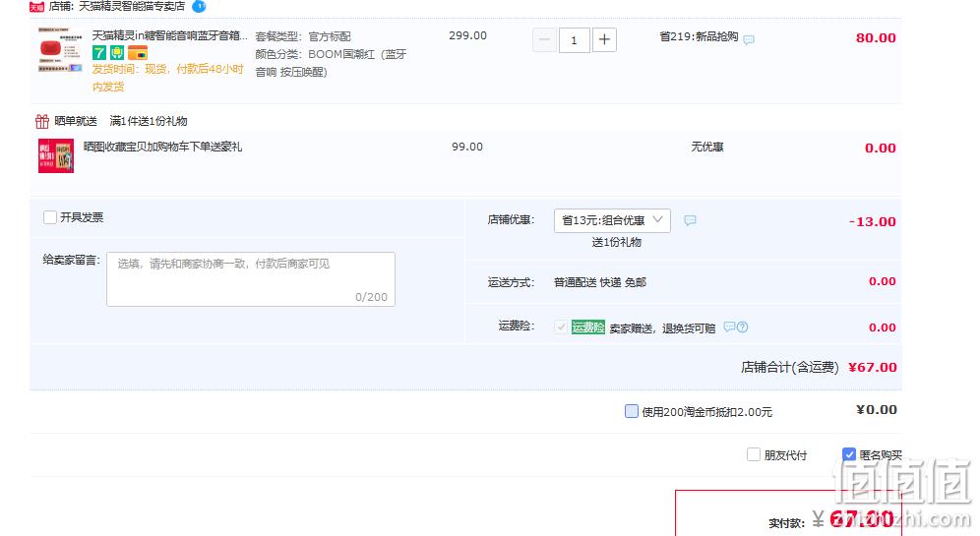Click the 给卖家留言 message text box
Image resolution: width=980 pixels, height=536 pixels.
coord(251,279)
